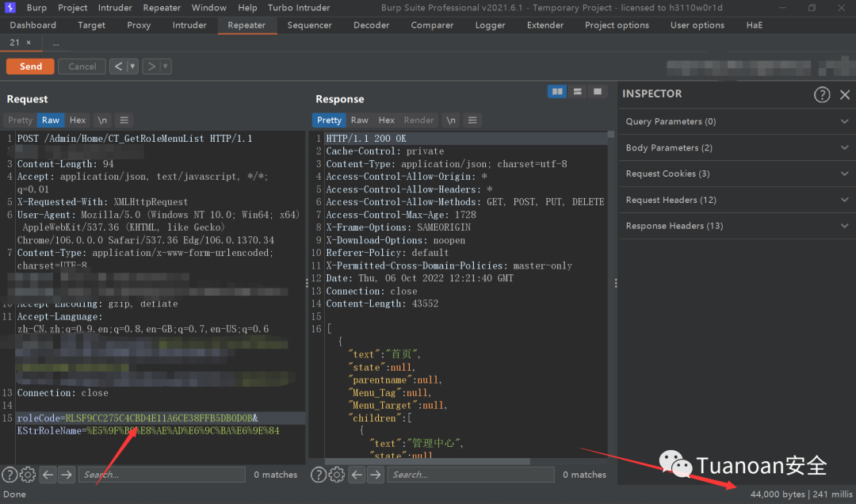Open Response message editor hamburger menu
This screenshot has width=856, height=504.
point(472,120)
